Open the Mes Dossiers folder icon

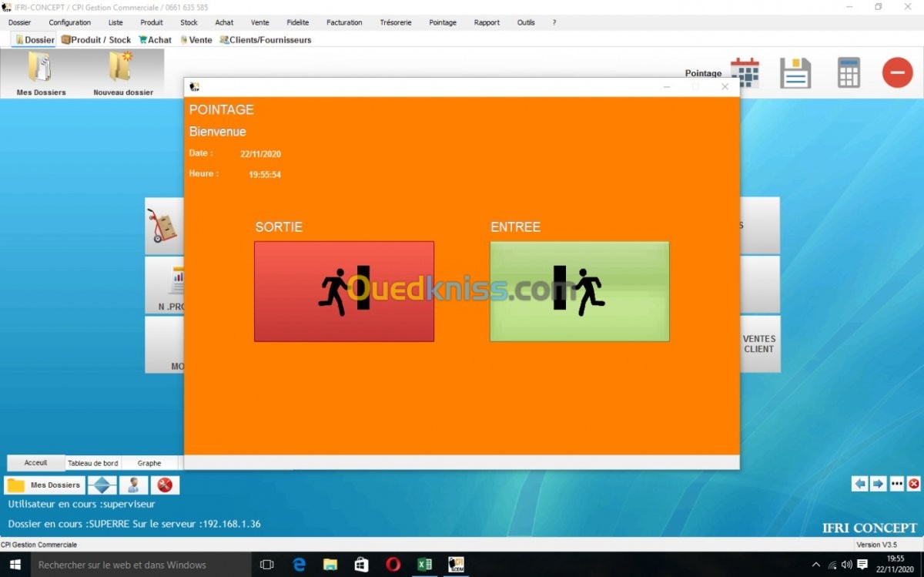(x=41, y=69)
